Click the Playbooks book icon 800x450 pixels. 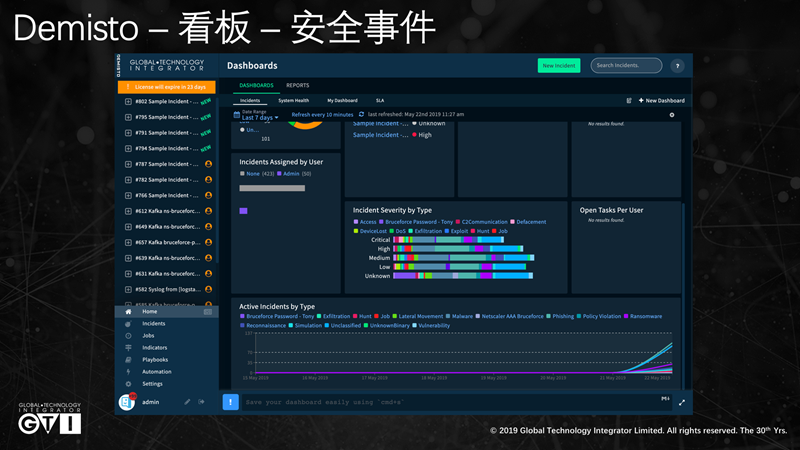pos(129,360)
